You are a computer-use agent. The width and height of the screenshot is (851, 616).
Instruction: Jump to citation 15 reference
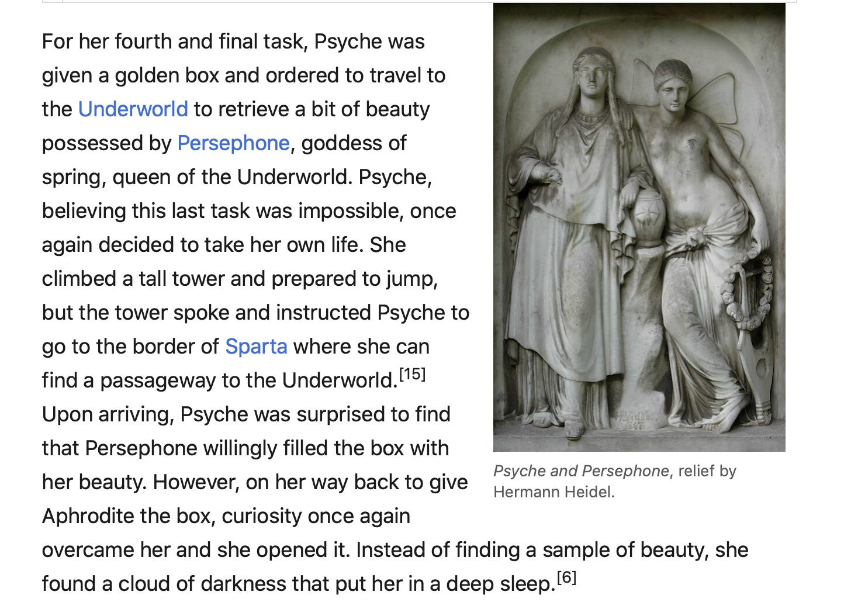coord(412,374)
